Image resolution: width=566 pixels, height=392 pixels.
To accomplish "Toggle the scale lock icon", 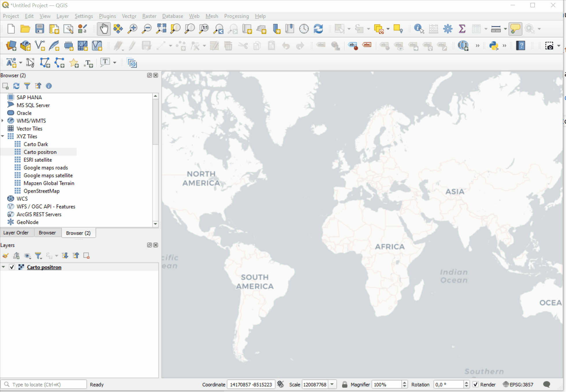I will pos(345,384).
